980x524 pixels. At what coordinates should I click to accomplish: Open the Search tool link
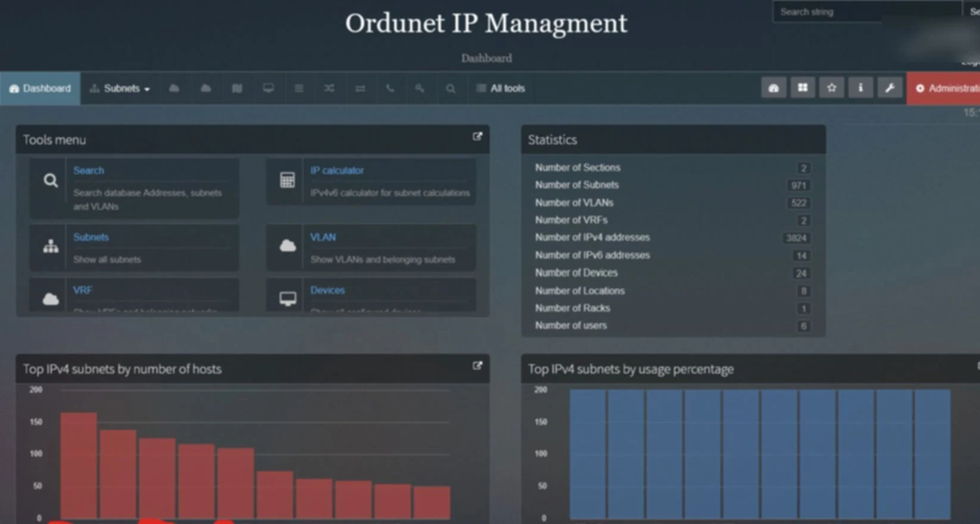tap(89, 170)
